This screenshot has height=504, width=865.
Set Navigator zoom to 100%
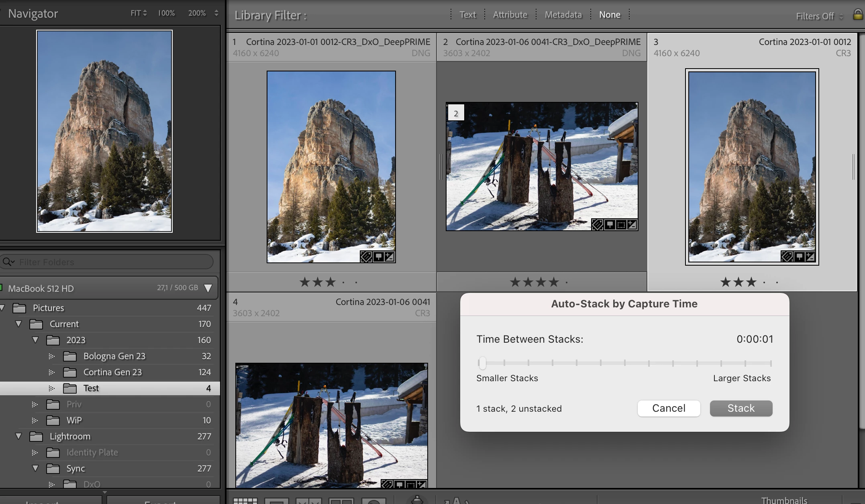click(x=166, y=13)
